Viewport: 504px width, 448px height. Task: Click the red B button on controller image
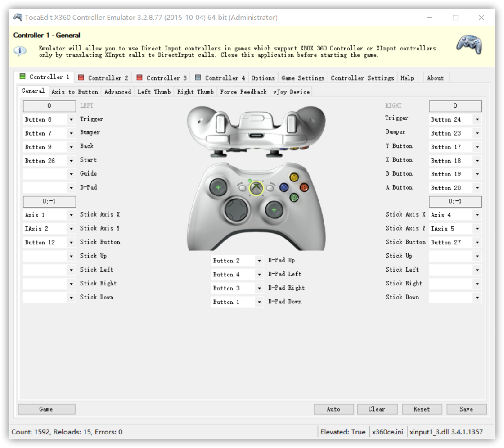[304, 187]
